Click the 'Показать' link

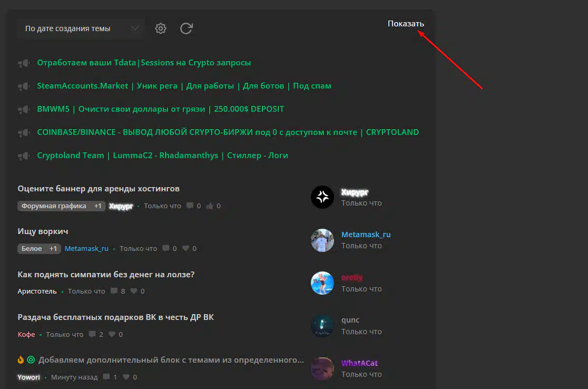tap(405, 24)
